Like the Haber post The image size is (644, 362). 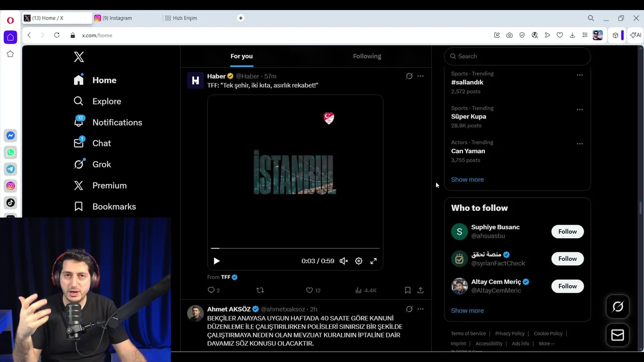(x=313, y=290)
